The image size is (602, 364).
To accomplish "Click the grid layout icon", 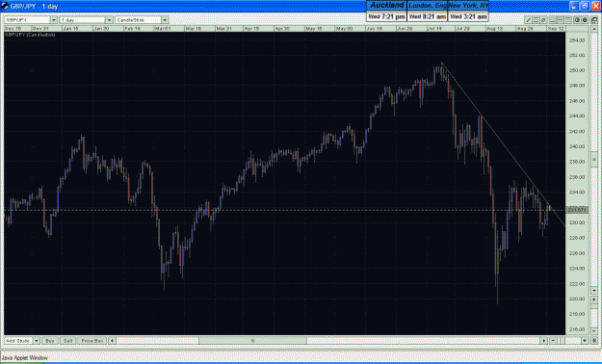I will pos(568,20).
